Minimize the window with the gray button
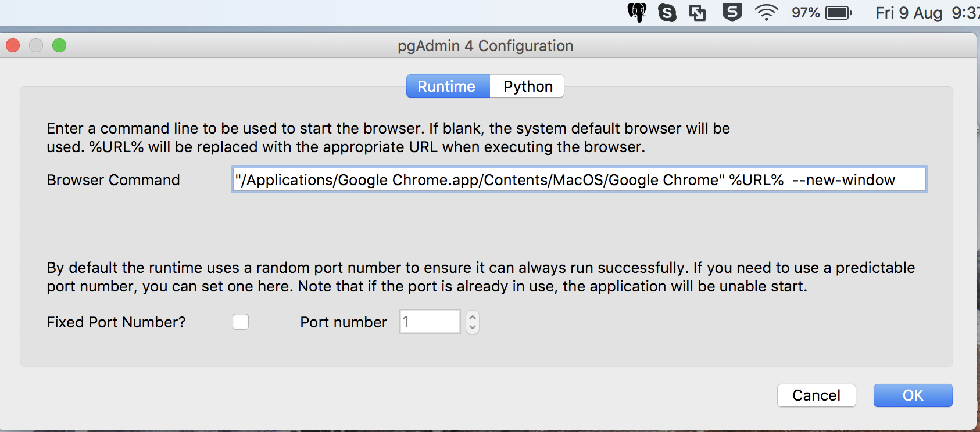Viewport: 980px width, 432px height. pyautogui.click(x=36, y=45)
